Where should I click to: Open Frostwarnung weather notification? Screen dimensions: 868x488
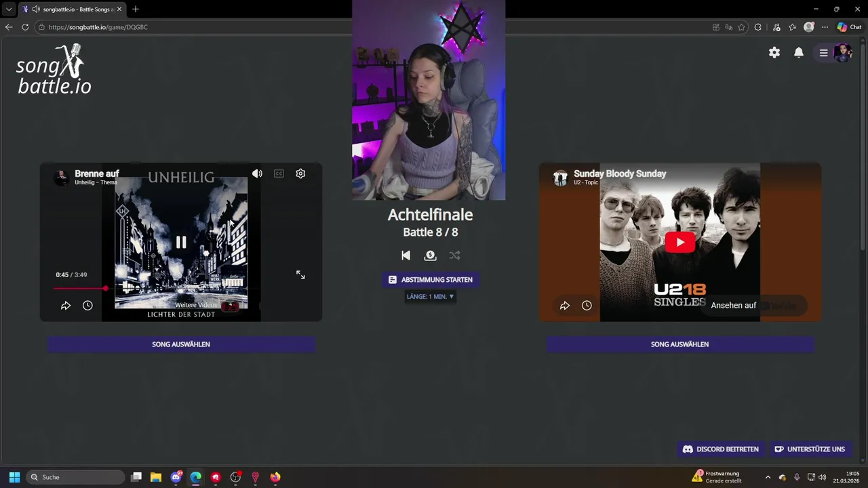tap(717, 476)
